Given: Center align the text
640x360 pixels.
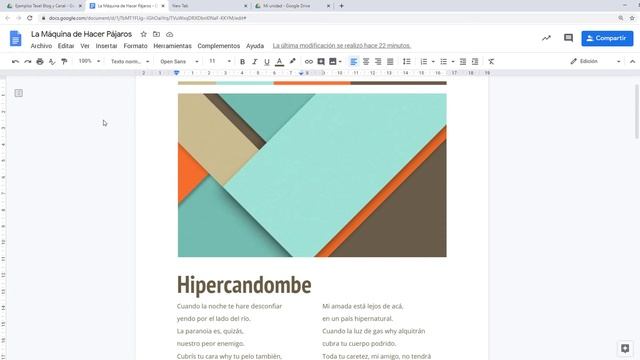Looking at the screenshot, I should (366, 62).
